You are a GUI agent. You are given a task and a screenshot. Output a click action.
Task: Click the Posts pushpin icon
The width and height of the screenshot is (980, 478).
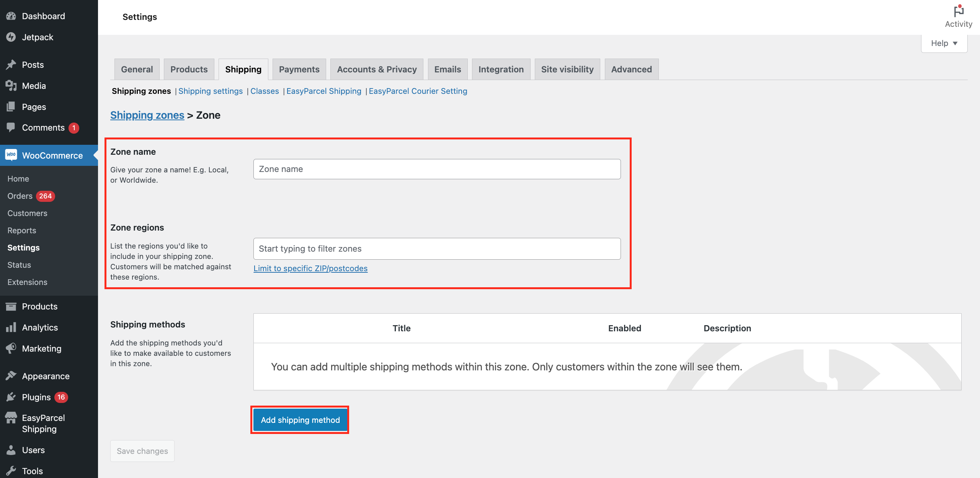(11, 65)
